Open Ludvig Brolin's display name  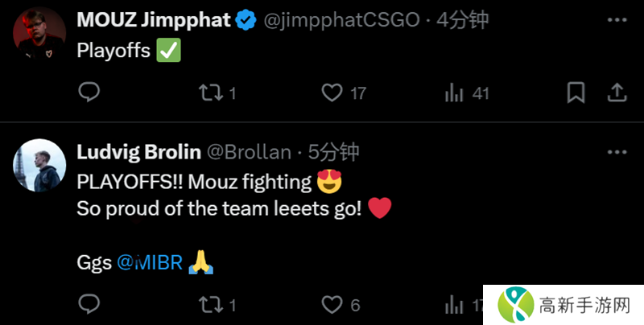pyautogui.click(x=138, y=151)
